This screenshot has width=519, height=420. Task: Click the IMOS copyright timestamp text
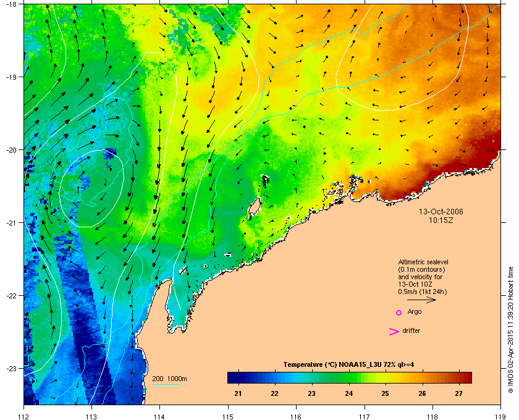pyautogui.click(x=510, y=330)
